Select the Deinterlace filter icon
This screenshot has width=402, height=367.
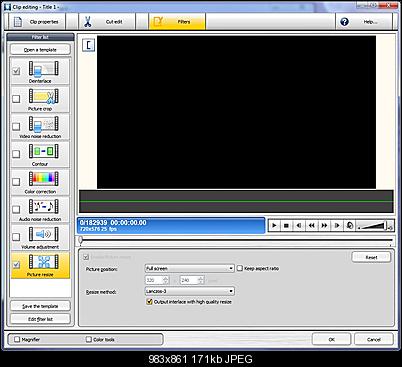point(43,69)
